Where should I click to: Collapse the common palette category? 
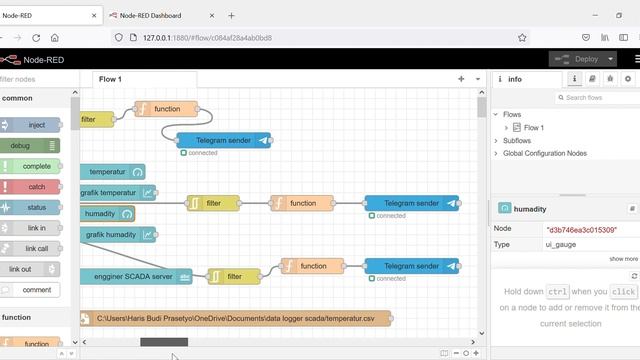tap(35, 98)
